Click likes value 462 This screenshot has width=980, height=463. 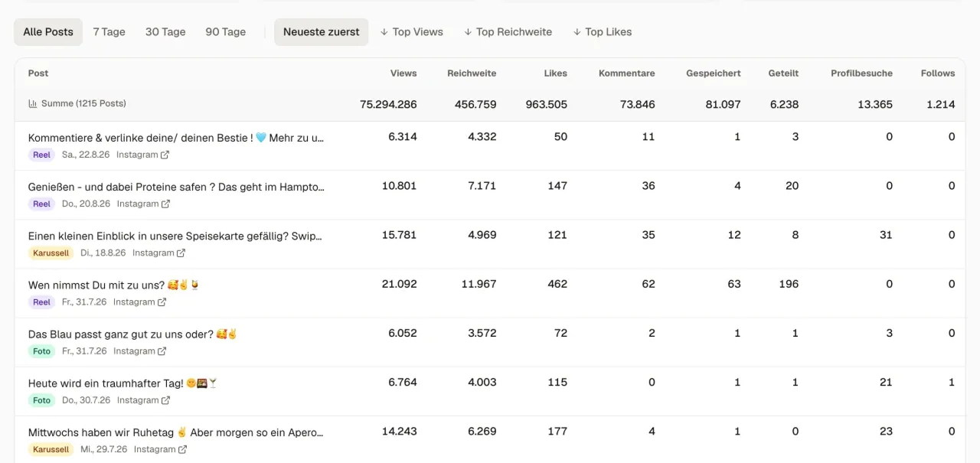557,284
